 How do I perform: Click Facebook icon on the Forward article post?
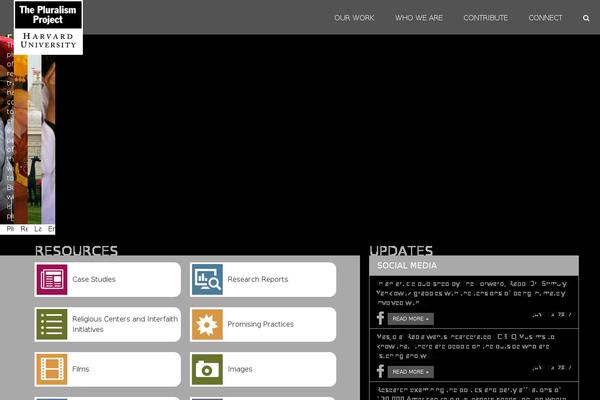380,318
